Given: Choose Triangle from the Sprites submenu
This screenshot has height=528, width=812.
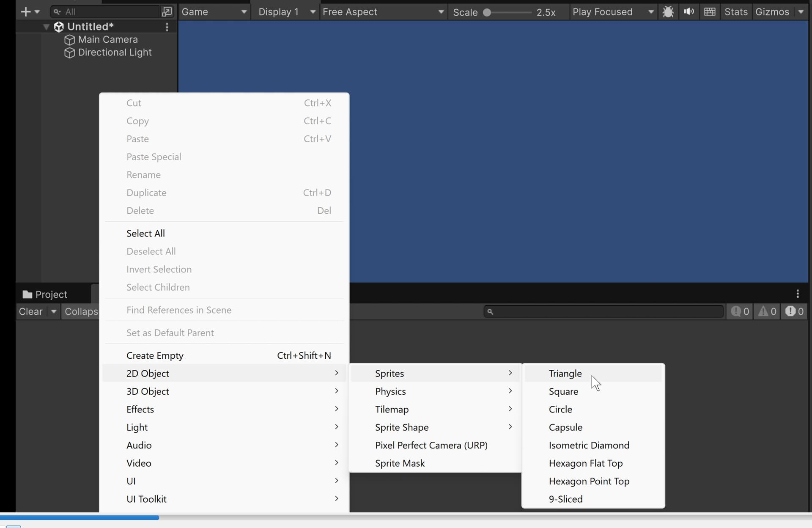Looking at the screenshot, I should [x=565, y=374].
